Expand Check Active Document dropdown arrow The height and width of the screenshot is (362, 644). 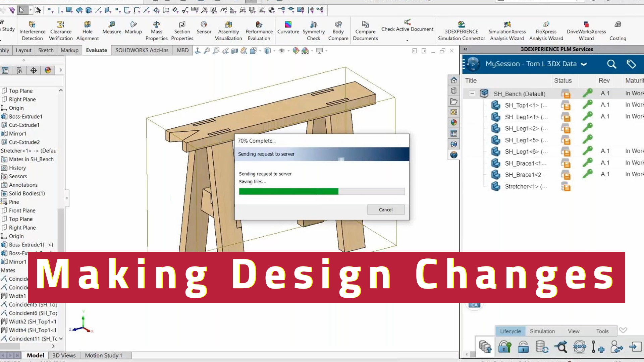click(407, 40)
